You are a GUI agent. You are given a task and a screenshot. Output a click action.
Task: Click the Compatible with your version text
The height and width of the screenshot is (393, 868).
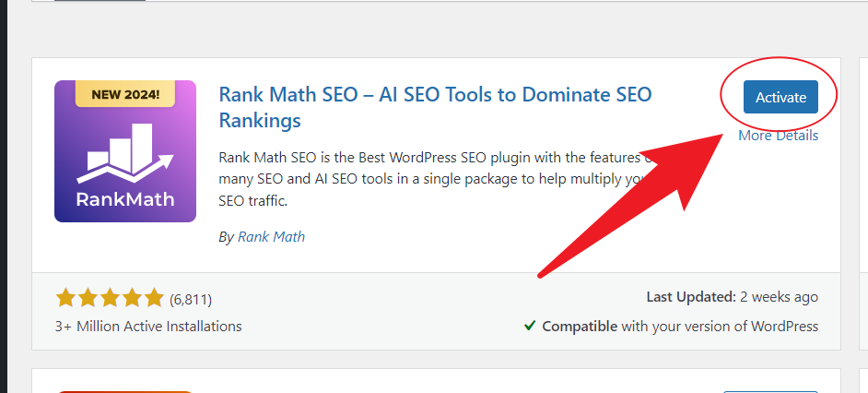click(679, 326)
